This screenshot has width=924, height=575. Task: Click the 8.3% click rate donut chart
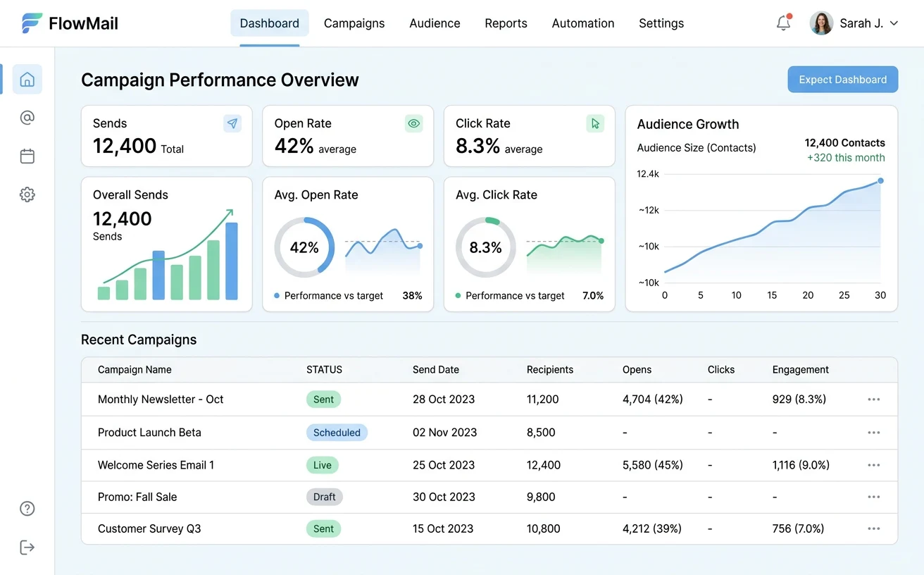(x=486, y=247)
